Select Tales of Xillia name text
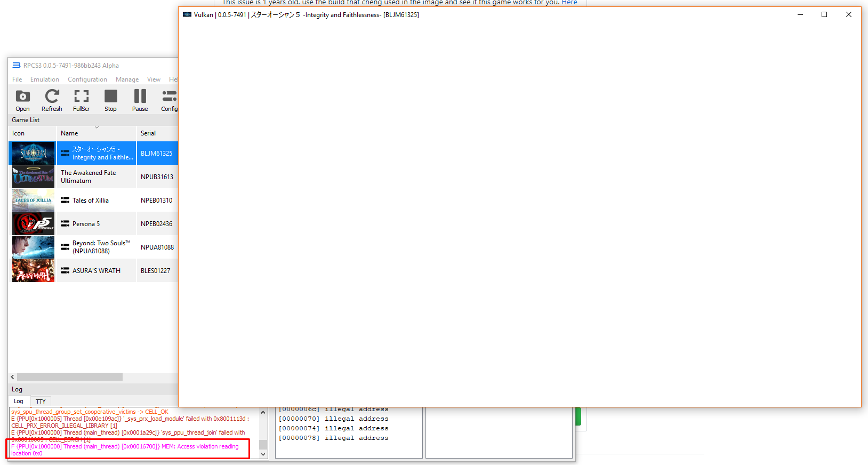Screen dimensions: 868x465 tap(91, 200)
